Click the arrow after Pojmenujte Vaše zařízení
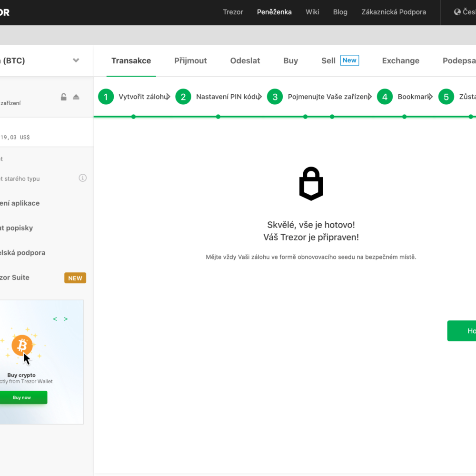Screen dimensions: 476x476 (370, 97)
